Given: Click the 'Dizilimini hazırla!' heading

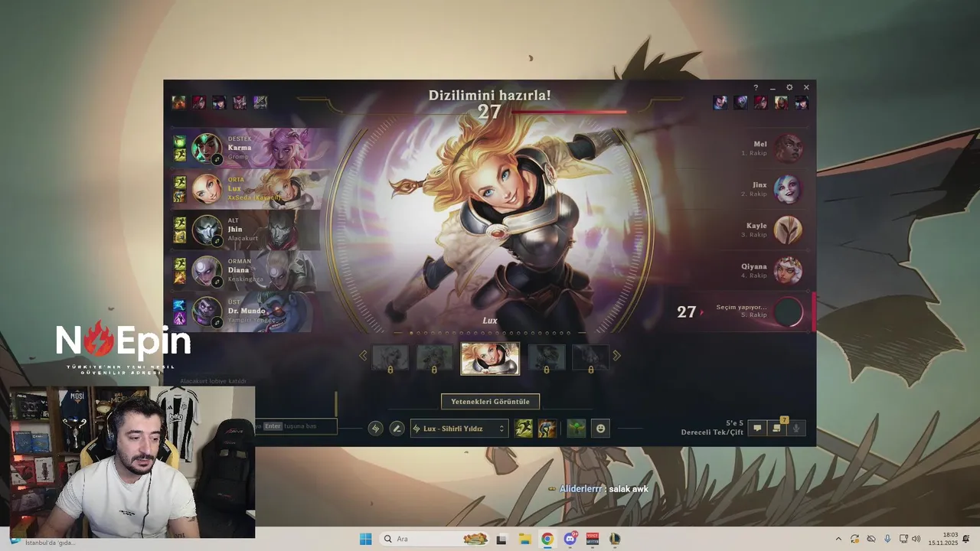Looking at the screenshot, I should click(x=489, y=96).
